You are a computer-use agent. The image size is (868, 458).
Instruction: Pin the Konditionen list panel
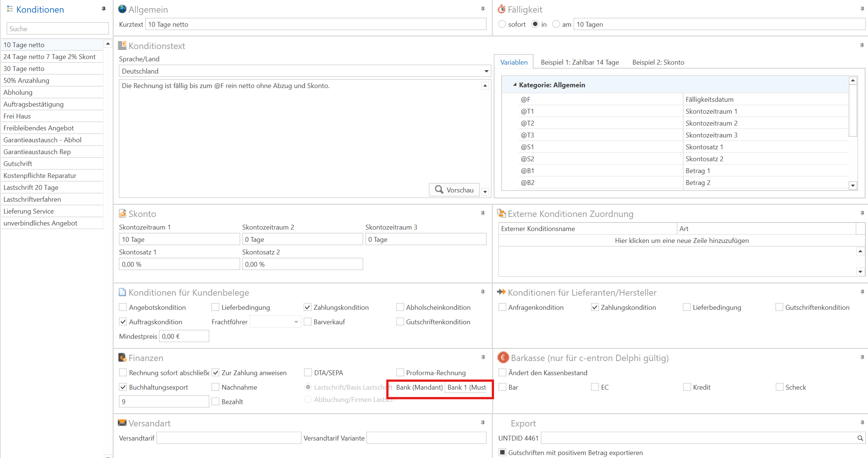click(104, 9)
